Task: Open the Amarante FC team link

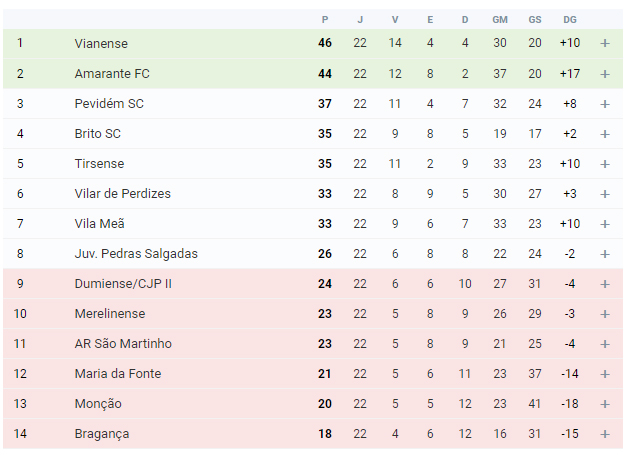Action: (112, 74)
